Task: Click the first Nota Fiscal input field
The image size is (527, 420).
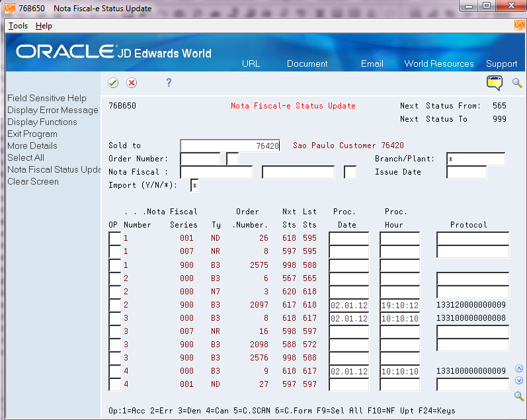Action: coord(216,172)
